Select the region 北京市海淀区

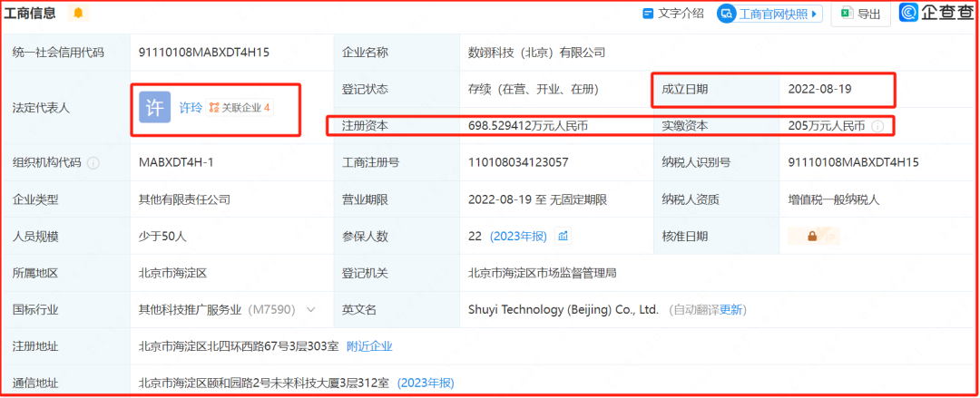pyautogui.click(x=172, y=273)
